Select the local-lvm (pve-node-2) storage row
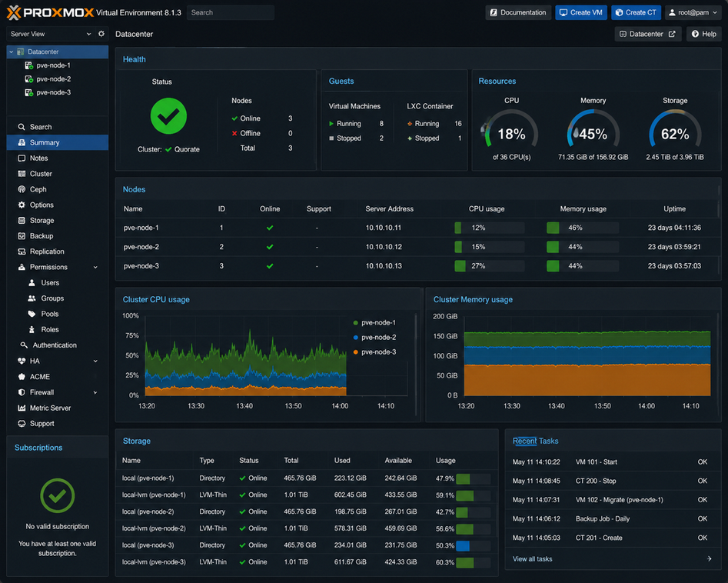Image resolution: width=728 pixels, height=583 pixels. point(307,528)
